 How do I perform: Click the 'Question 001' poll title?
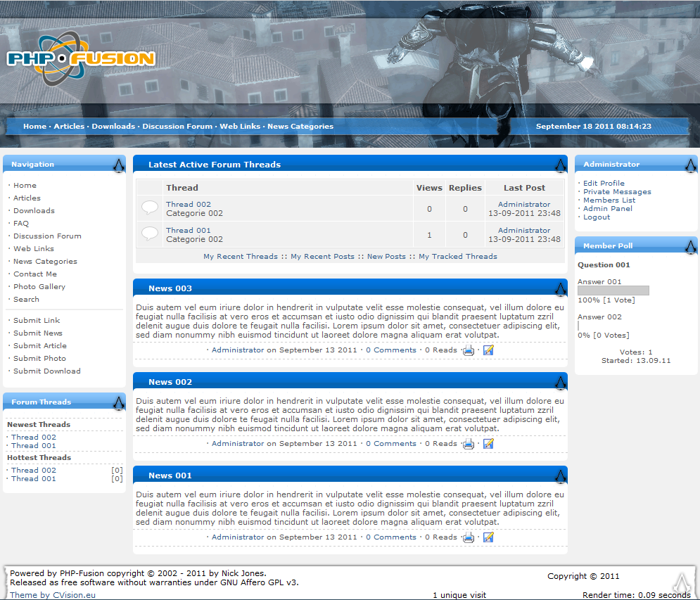(x=604, y=264)
